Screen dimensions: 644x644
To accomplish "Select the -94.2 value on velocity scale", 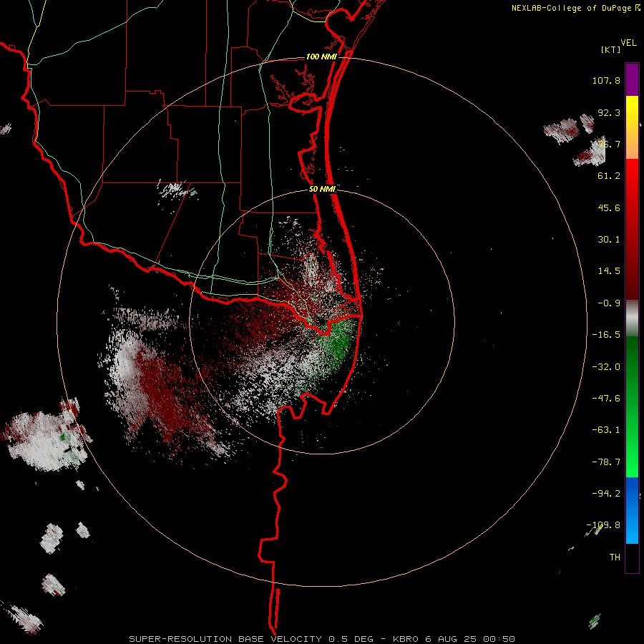I will pyautogui.click(x=606, y=494).
